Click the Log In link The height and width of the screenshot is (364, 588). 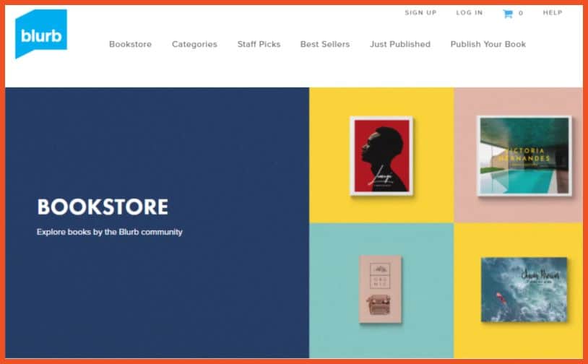(470, 13)
